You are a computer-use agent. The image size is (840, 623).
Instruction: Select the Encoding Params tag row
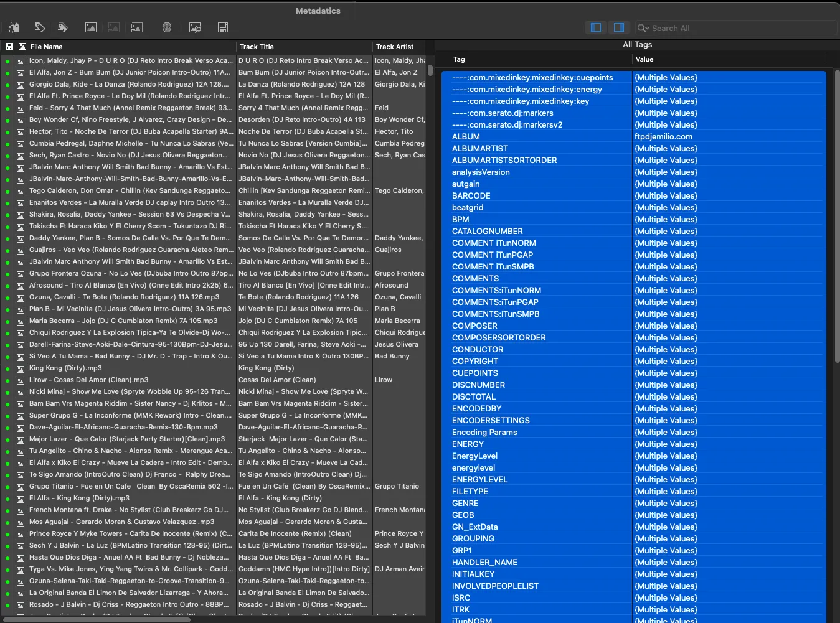point(633,433)
